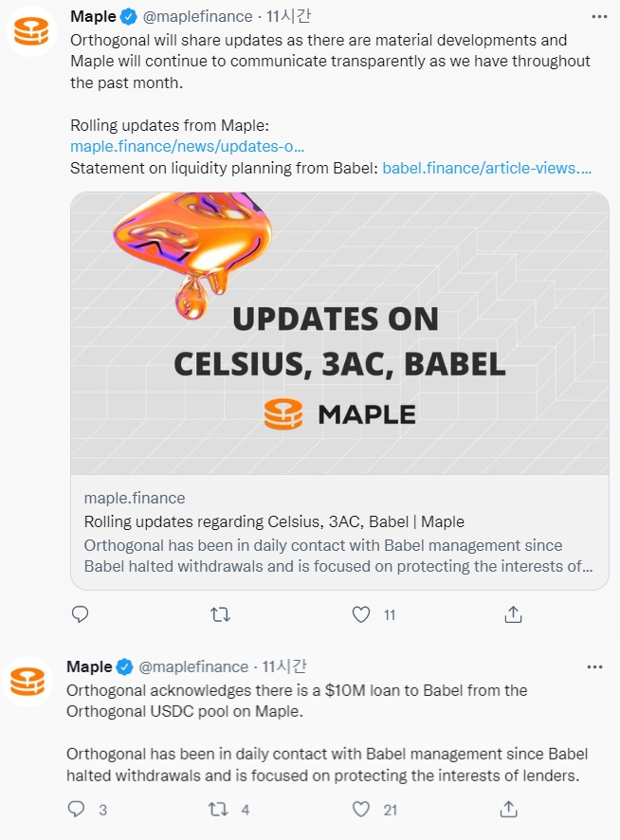Click verified badge on first tweet
The width and height of the screenshot is (620, 840).
(x=129, y=17)
